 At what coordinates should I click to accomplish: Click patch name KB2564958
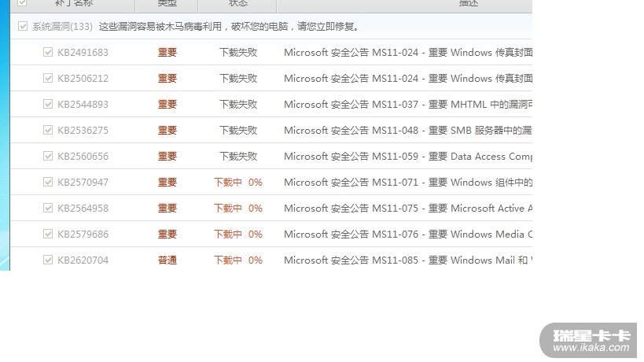coord(83,209)
